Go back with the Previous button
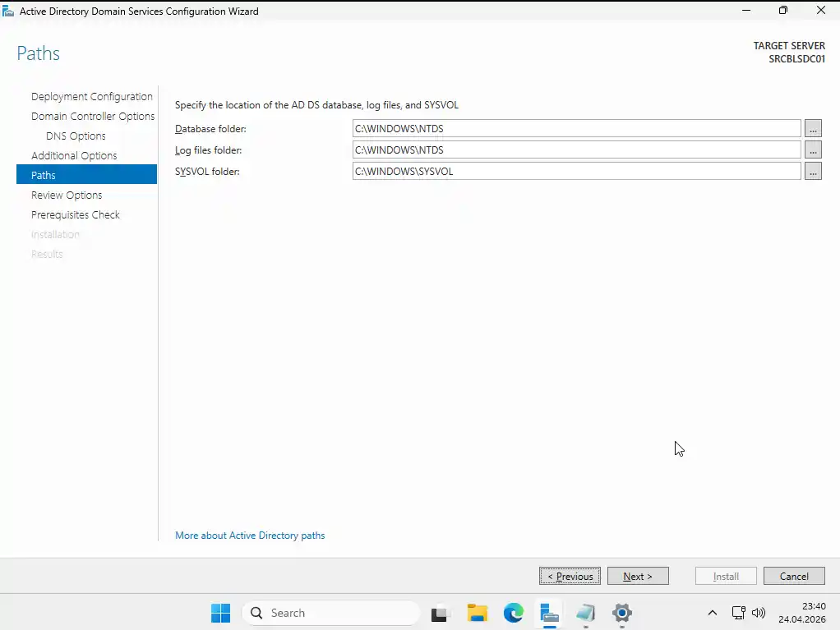 570,576
